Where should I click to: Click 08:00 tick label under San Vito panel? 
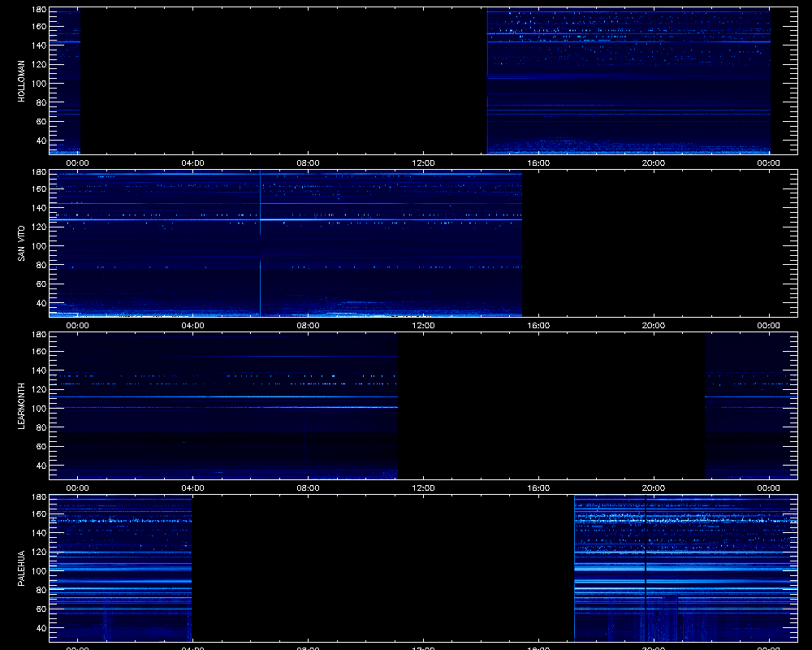(x=308, y=326)
